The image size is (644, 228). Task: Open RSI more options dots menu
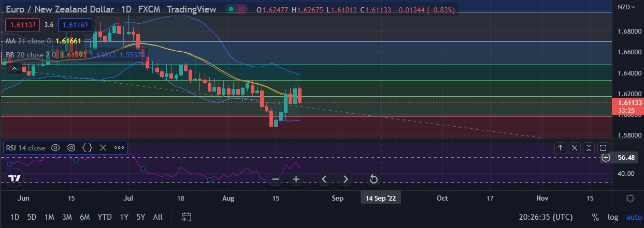coord(119,148)
